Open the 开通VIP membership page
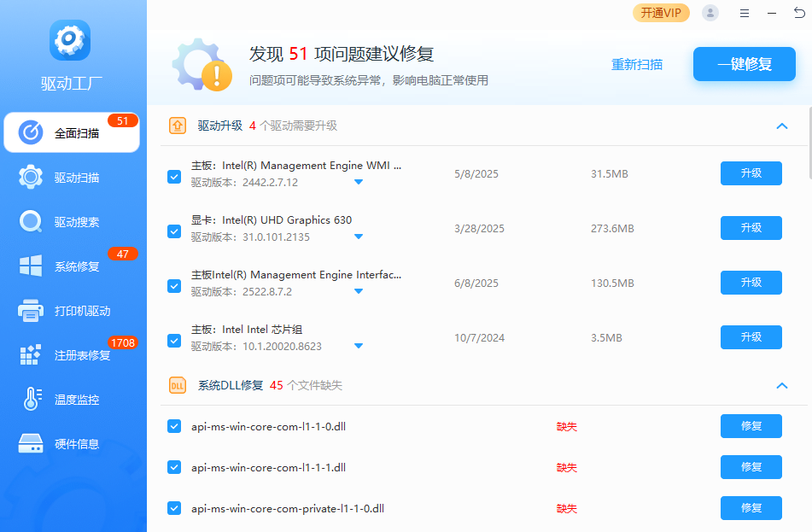812x532 pixels. pos(661,13)
